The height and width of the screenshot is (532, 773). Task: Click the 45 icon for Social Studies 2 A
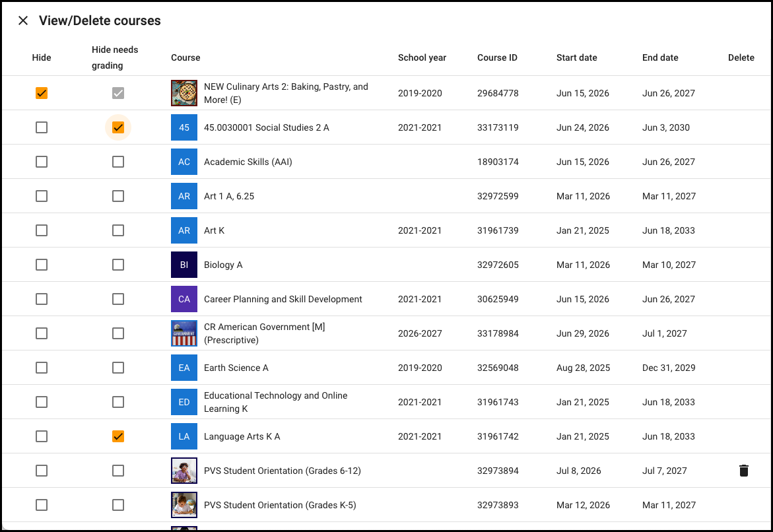point(184,127)
